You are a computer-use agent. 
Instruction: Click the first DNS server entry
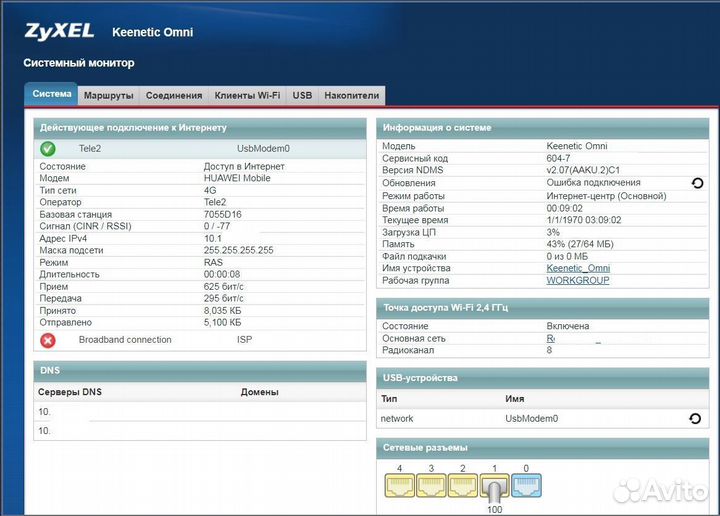44,412
